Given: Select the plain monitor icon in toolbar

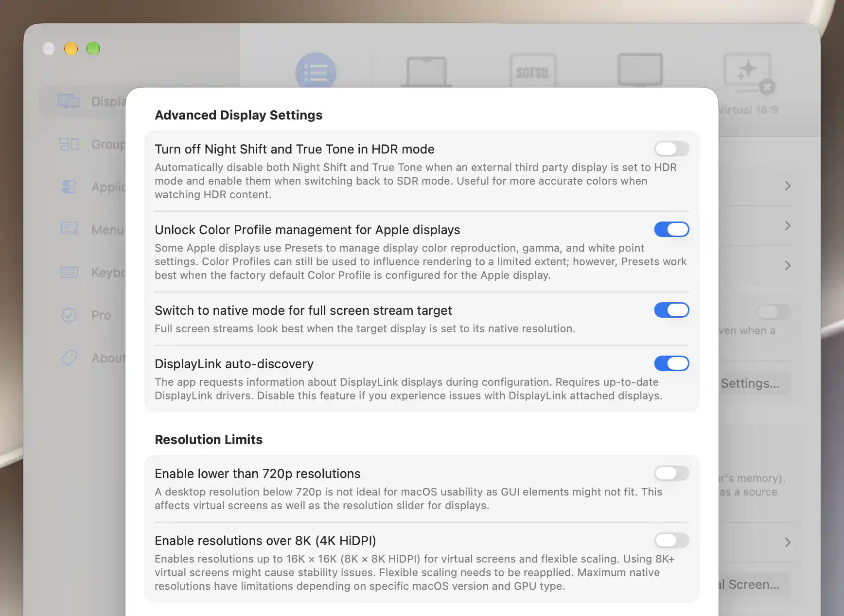Looking at the screenshot, I should pos(640,70).
